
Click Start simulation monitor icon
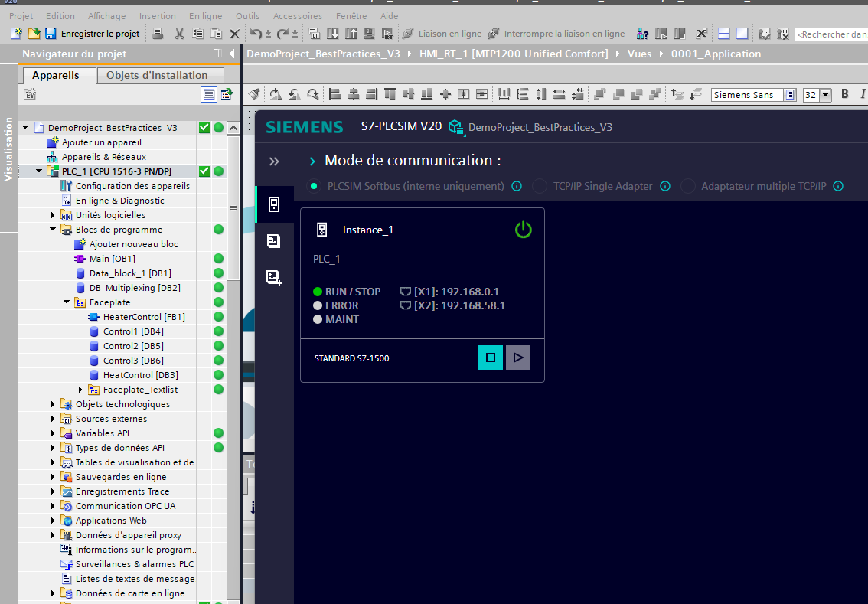pos(369,34)
